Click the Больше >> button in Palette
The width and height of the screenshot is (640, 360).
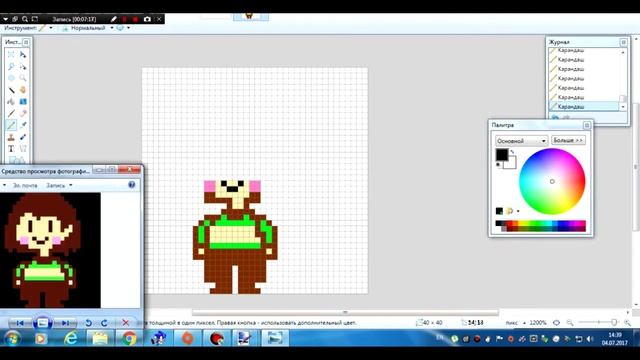point(568,140)
